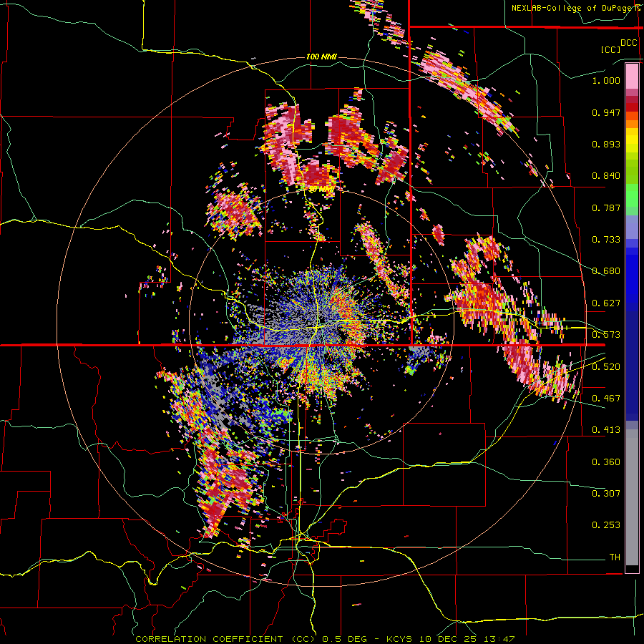Select the 0.840 legend value

606,176
